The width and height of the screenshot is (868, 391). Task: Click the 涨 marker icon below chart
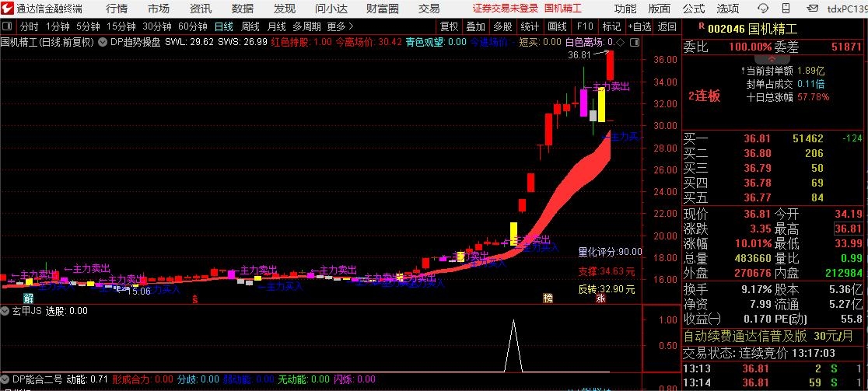pos(600,298)
